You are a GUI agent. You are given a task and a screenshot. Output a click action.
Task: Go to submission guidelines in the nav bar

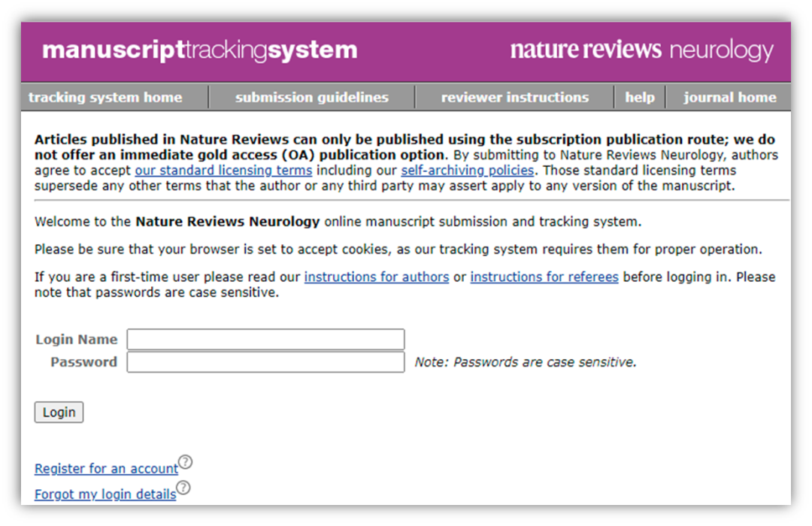(x=311, y=98)
